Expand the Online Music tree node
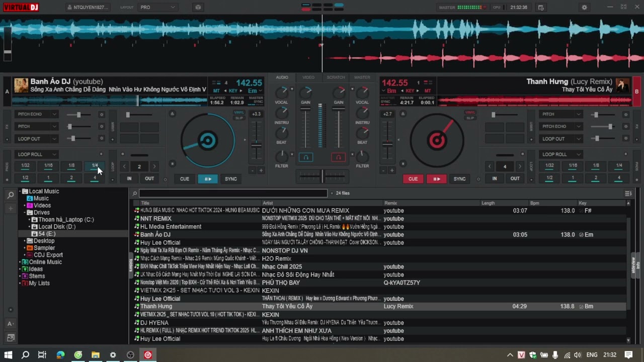 tap(21, 262)
